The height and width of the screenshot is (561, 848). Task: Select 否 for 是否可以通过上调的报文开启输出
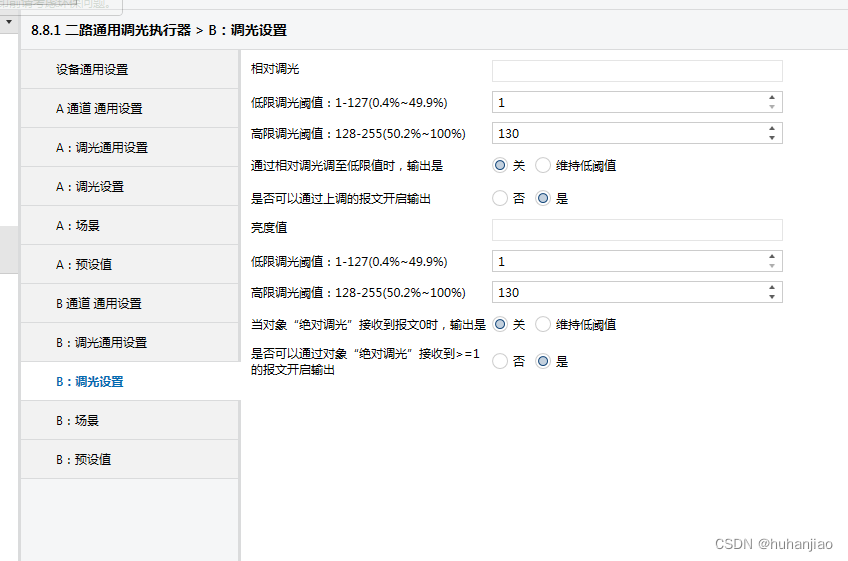(500, 198)
